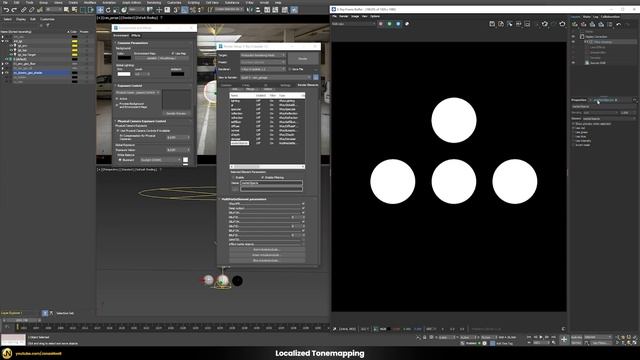Click the rightmost highlighted main toolbar icon

(x=294, y=10)
